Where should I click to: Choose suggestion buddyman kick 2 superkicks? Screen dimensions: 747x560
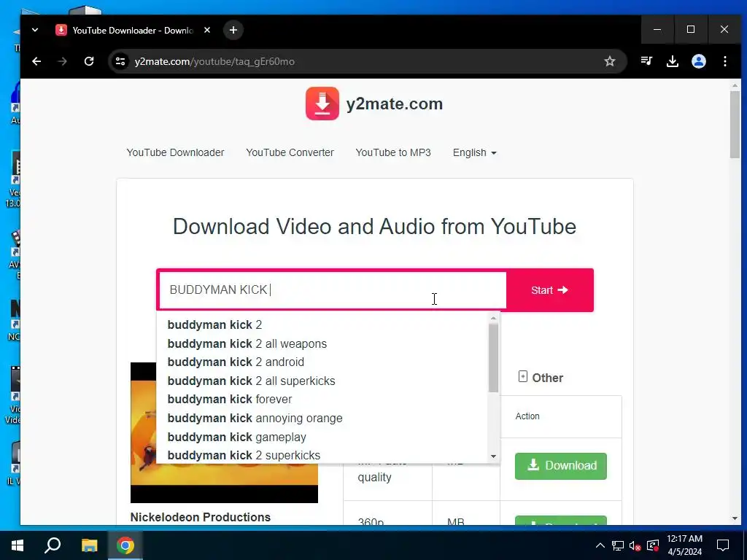[x=322, y=455]
